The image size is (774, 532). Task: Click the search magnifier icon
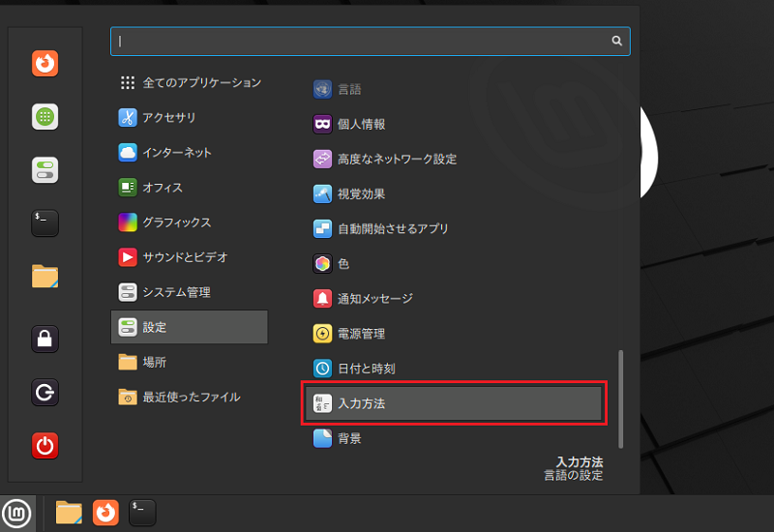[616, 41]
